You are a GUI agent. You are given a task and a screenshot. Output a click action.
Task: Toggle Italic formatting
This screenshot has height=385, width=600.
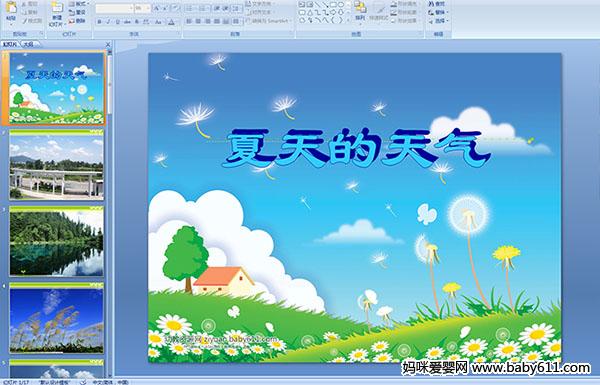coord(108,22)
